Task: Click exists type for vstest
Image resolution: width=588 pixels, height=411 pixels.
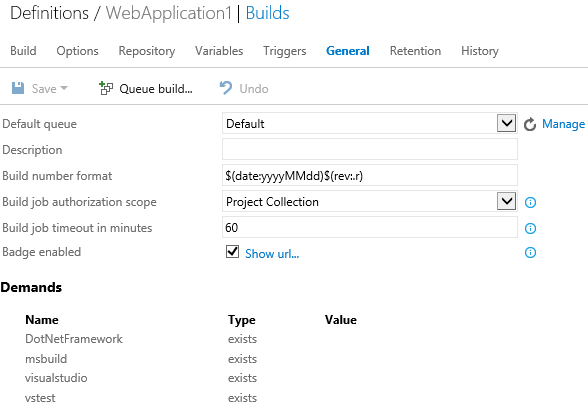Action: (x=242, y=398)
